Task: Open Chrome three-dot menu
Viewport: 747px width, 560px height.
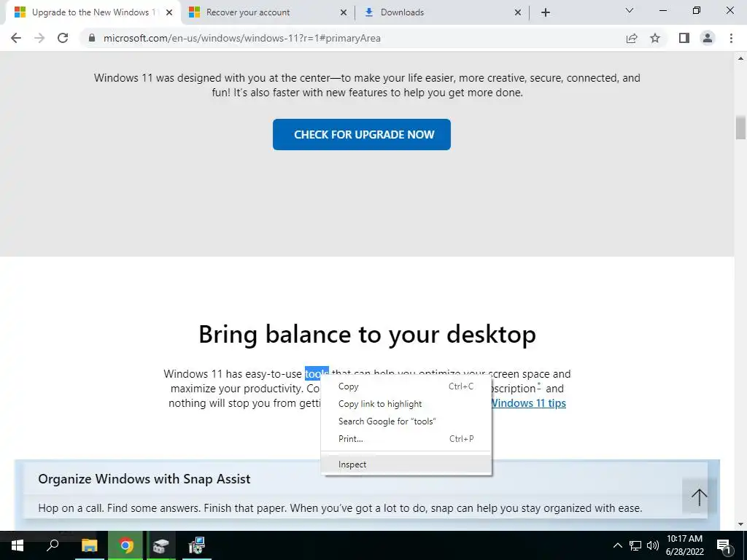Action: 731,38
